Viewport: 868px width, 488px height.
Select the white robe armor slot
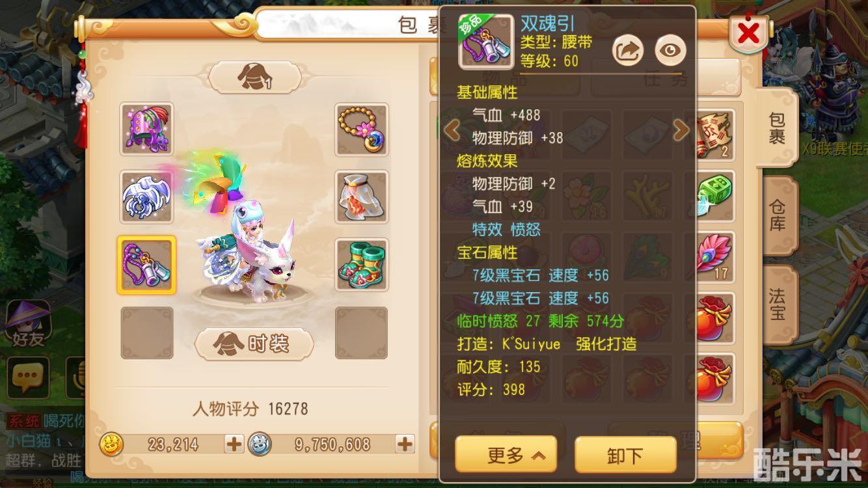click(362, 197)
